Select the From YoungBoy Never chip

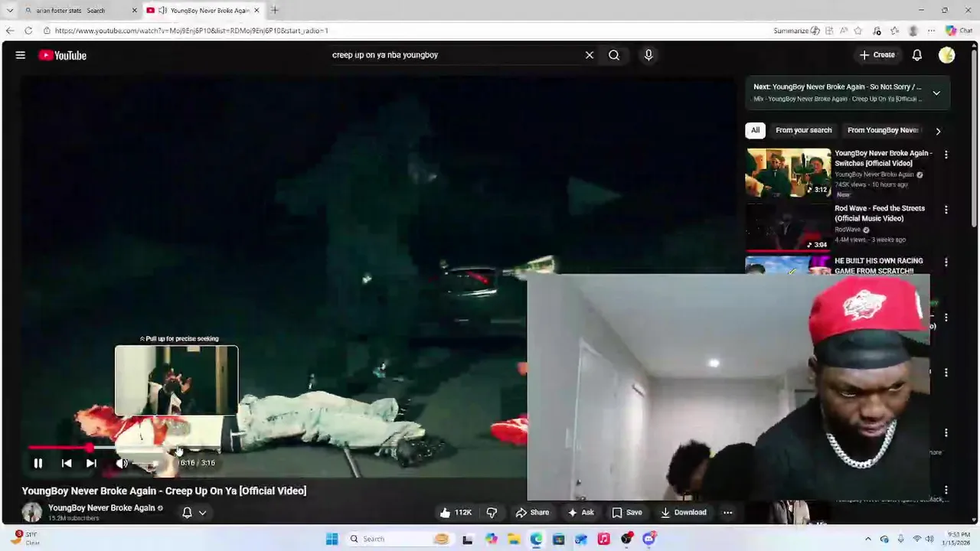883,130
